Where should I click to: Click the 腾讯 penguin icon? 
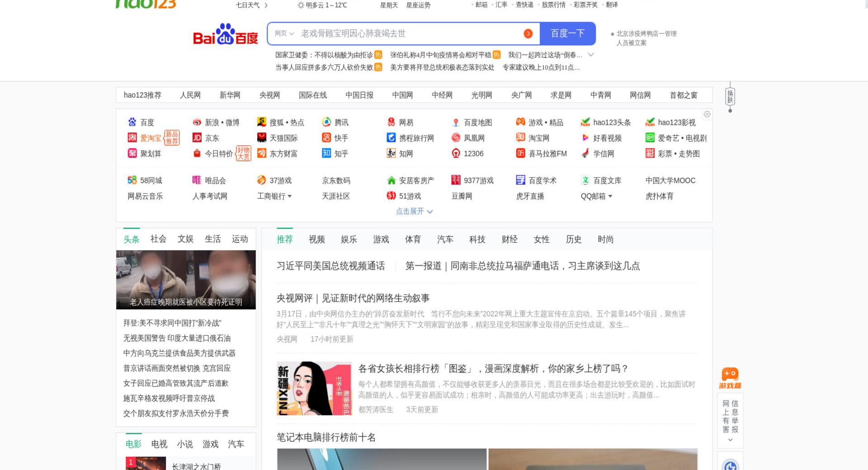[x=326, y=122]
